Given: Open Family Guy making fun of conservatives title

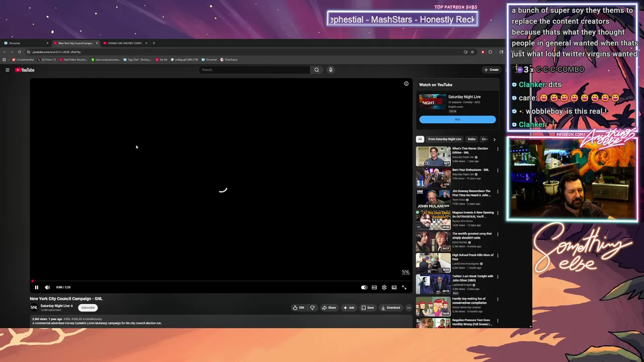Looking at the screenshot, I should pos(469,301).
